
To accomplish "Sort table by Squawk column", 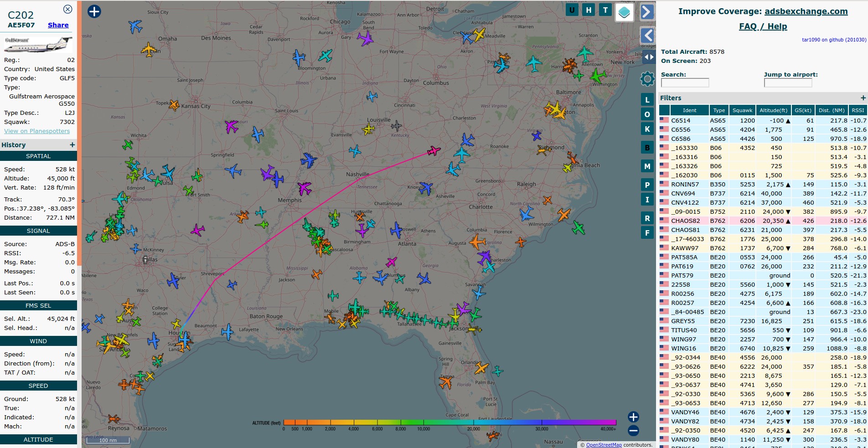I will (742, 110).
